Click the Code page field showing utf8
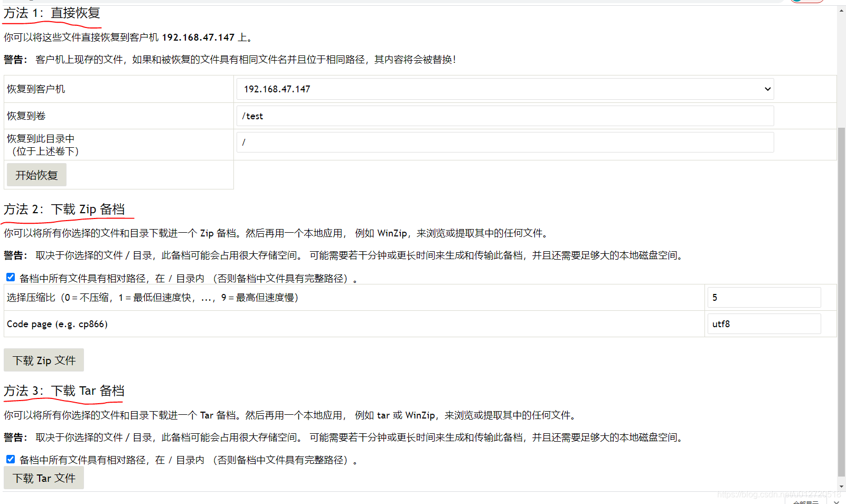 764,324
